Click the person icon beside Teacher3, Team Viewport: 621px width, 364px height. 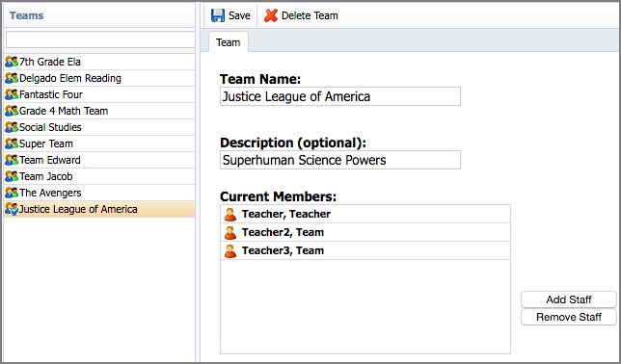click(x=230, y=250)
